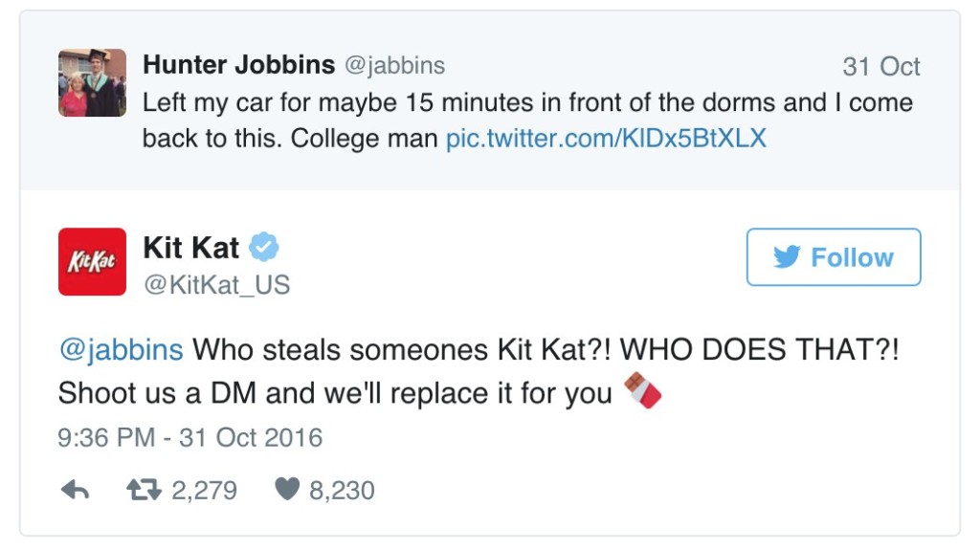This screenshot has height=550, width=980.
Task: Click the Twitter bird icon in Follow
Action: (x=787, y=257)
